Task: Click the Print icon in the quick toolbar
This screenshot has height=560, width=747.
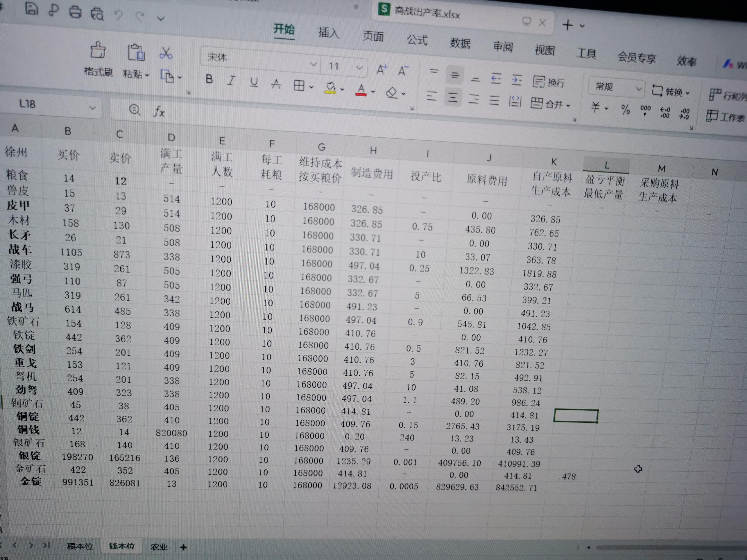Action: point(75,12)
